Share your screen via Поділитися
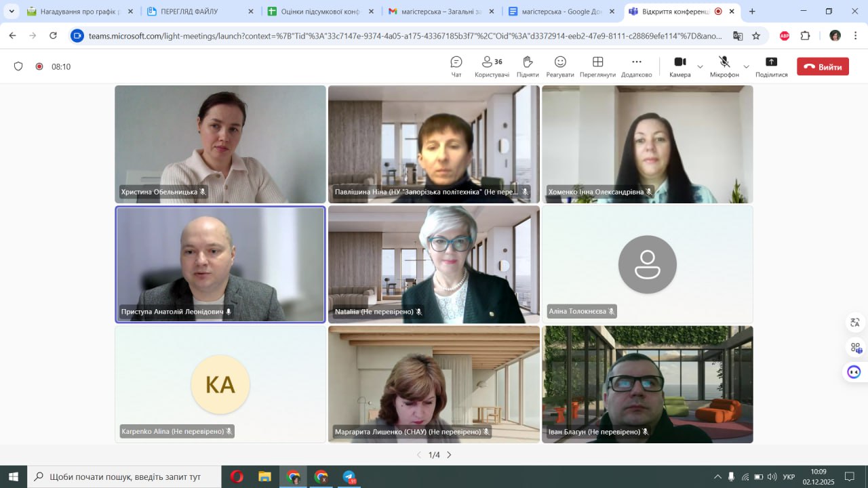Image resolution: width=868 pixels, height=488 pixels. [771, 66]
